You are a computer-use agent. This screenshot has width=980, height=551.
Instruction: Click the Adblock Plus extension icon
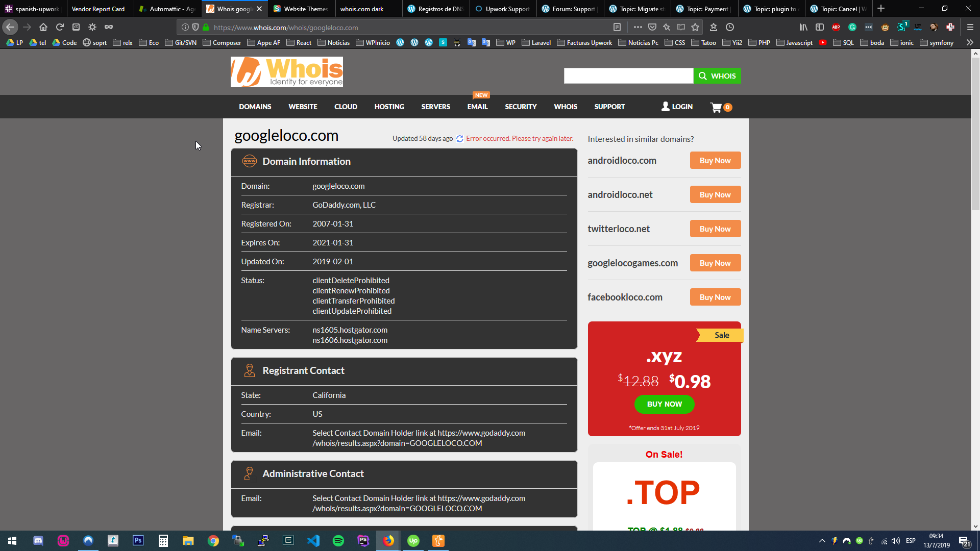click(x=836, y=27)
